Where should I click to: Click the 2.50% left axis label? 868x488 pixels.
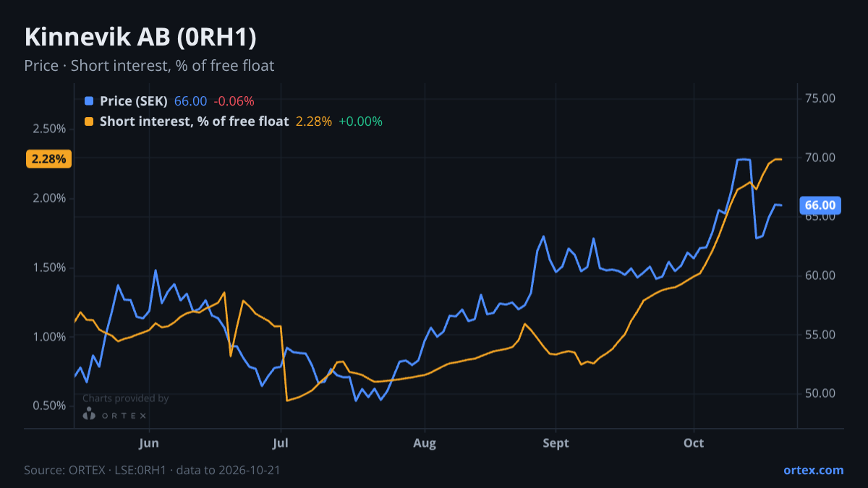point(49,129)
